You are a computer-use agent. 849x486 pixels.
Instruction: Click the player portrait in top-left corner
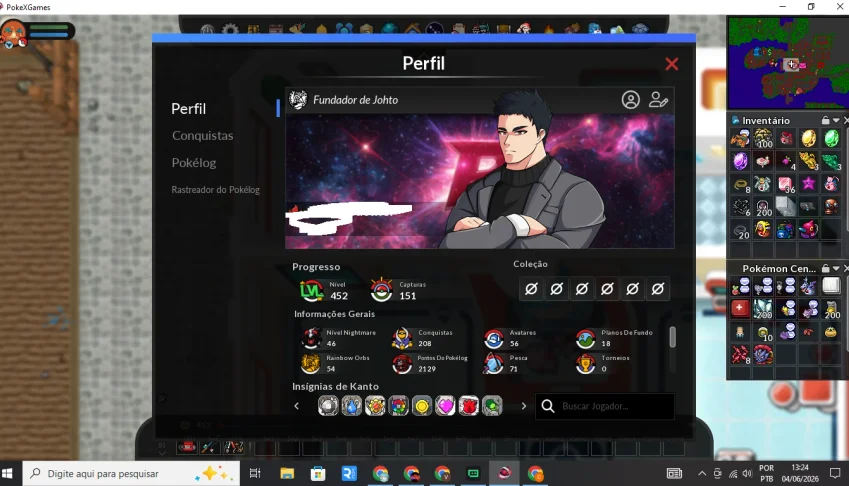pos(13,33)
